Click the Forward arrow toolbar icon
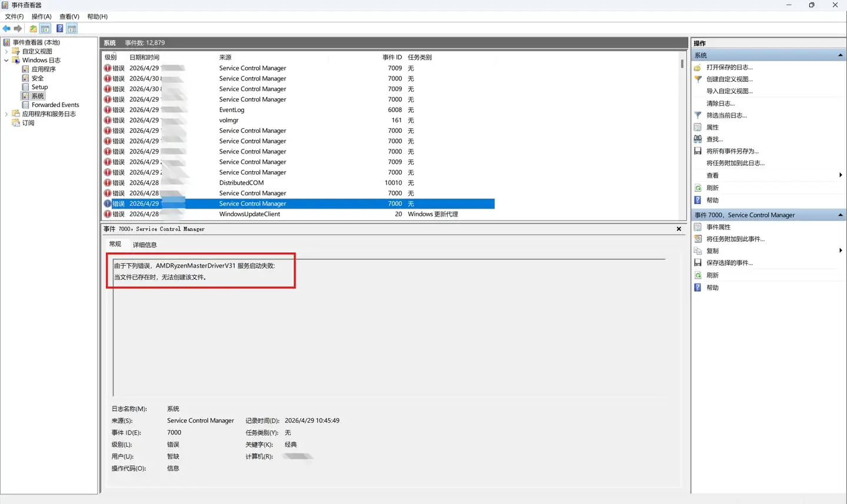847x504 pixels. pyautogui.click(x=18, y=28)
